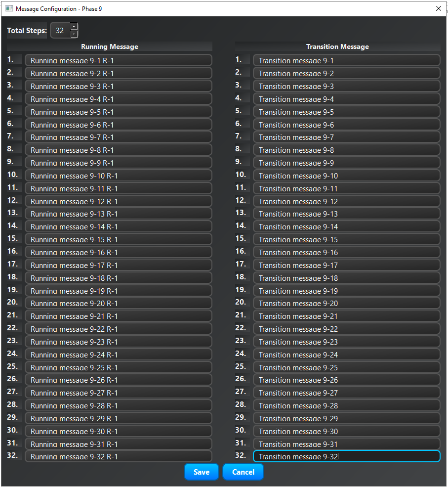
Task: Click the currently focused Transition message 9-32 field
Action: click(x=346, y=456)
